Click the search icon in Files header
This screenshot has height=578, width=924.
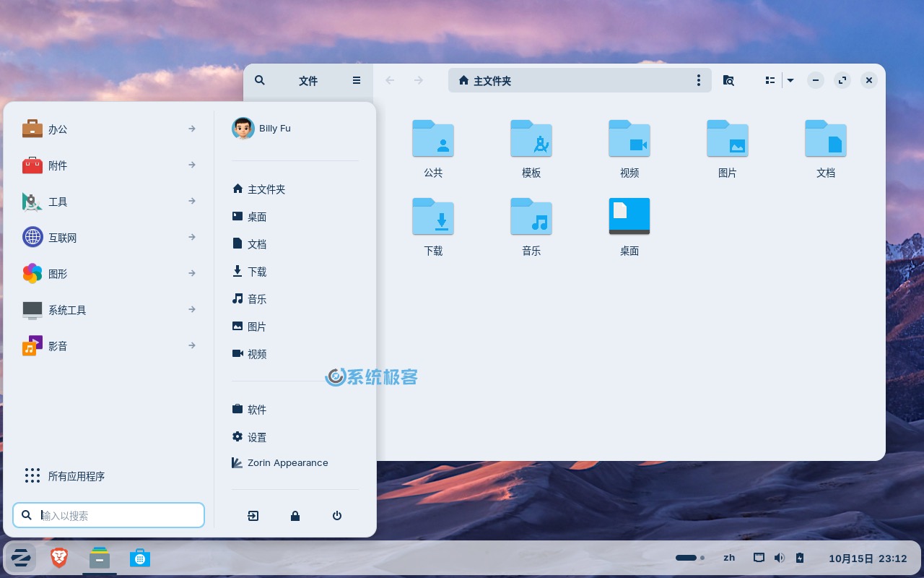click(x=260, y=81)
